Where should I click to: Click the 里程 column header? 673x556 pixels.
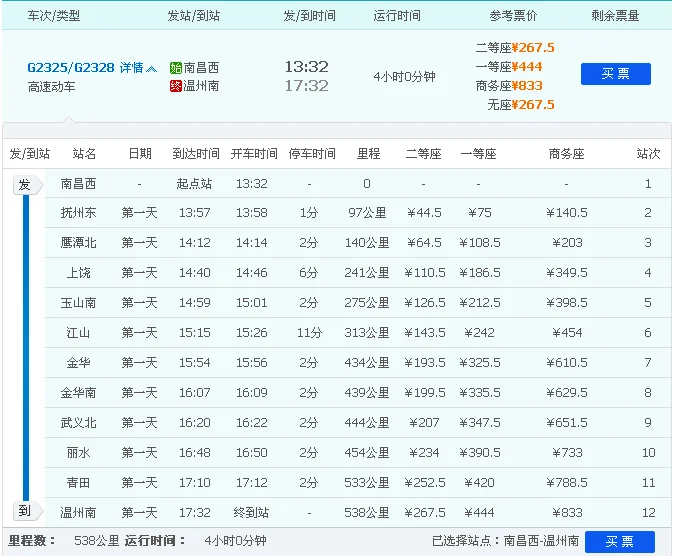click(x=369, y=154)
